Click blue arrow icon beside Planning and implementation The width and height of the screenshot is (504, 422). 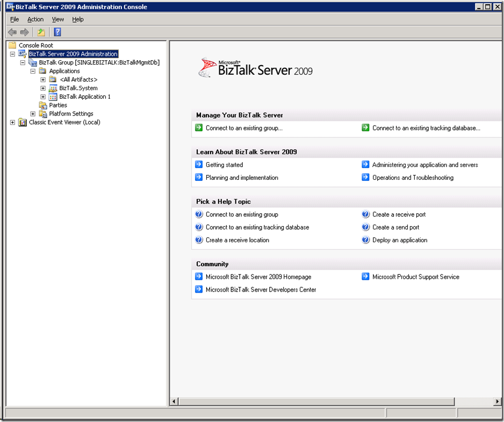[199, 177]
